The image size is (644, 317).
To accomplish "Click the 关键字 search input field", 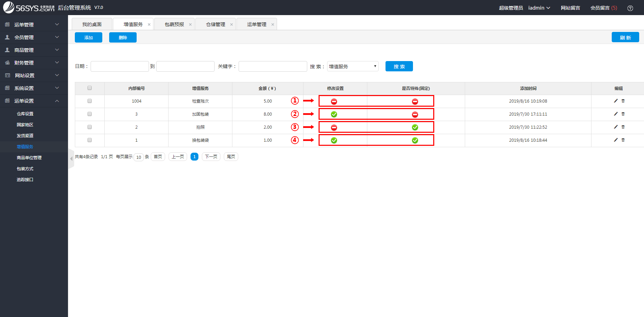I will point(273,66).
